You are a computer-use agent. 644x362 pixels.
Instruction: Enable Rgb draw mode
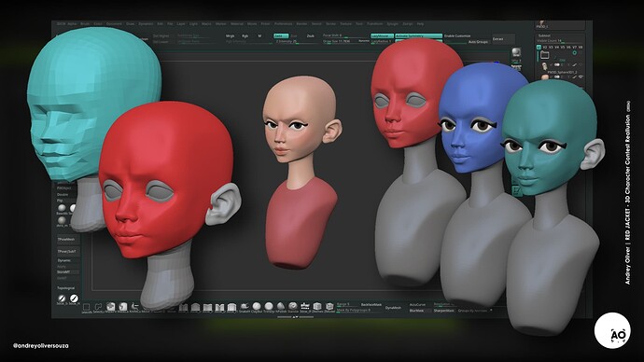245,35
